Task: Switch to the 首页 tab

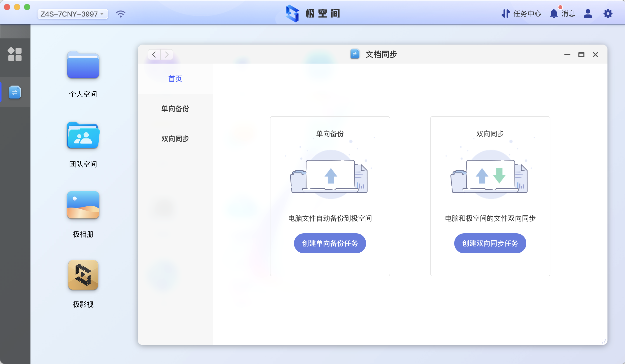Action: click(x=175, y=79)
